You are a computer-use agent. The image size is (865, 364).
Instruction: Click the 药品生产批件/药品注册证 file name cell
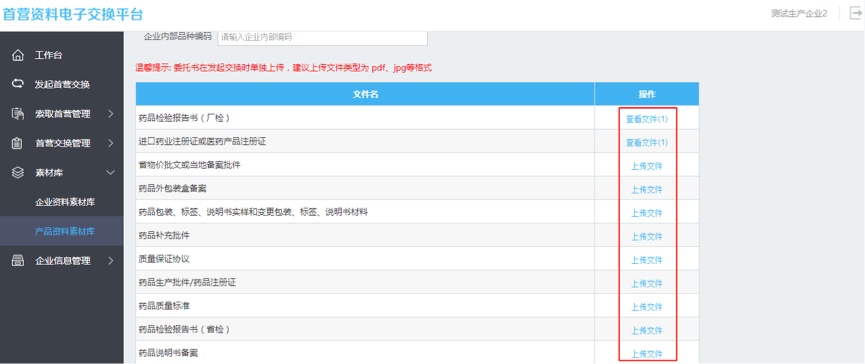point(365,282)
